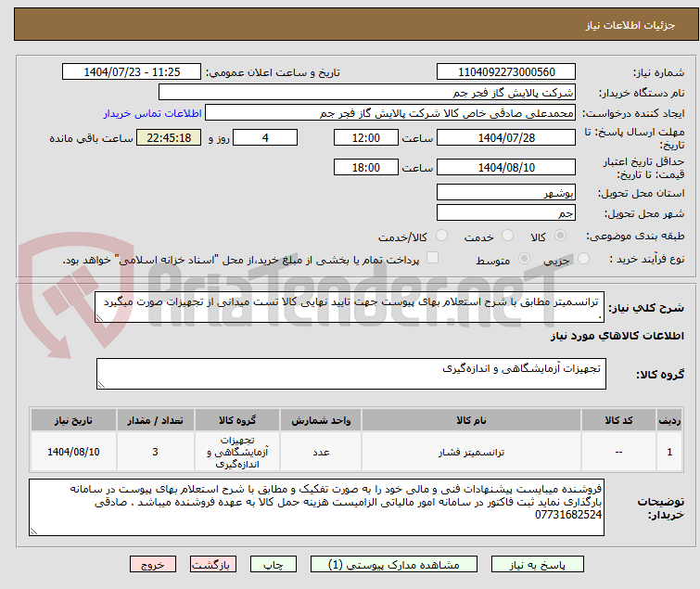Click the شرح کلی نیاز description text area

tap(350, 307)
